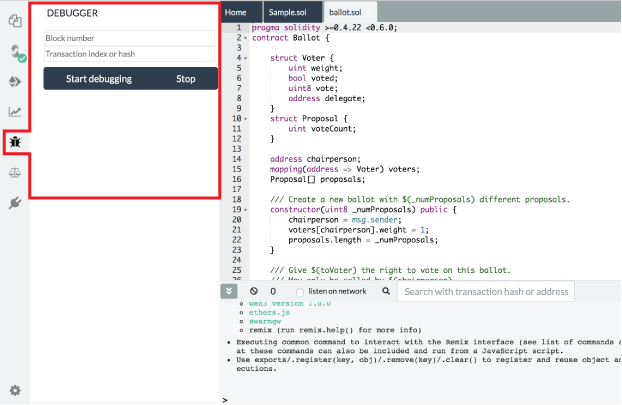The height and width of the screenshot is (405, 622).
Task: Click the terminal search magnifier icon
Action: 386,291
